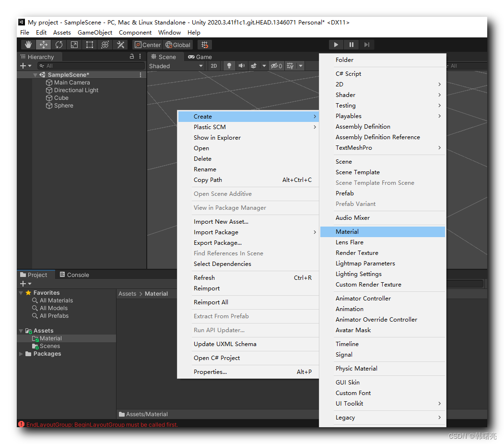Toggle grid snapping icon in toolbar
504x444 pixels.
click(x=205, y=45)
